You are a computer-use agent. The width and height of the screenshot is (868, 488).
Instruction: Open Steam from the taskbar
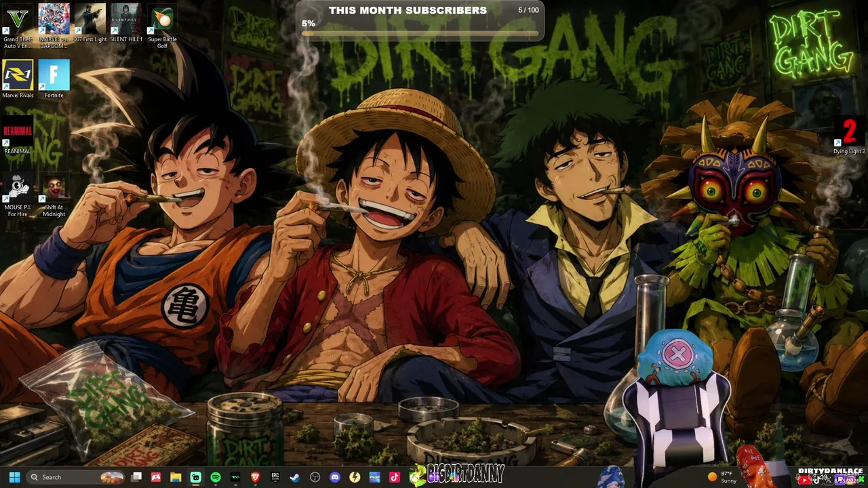pyautogui.click(x=295, y=477)
